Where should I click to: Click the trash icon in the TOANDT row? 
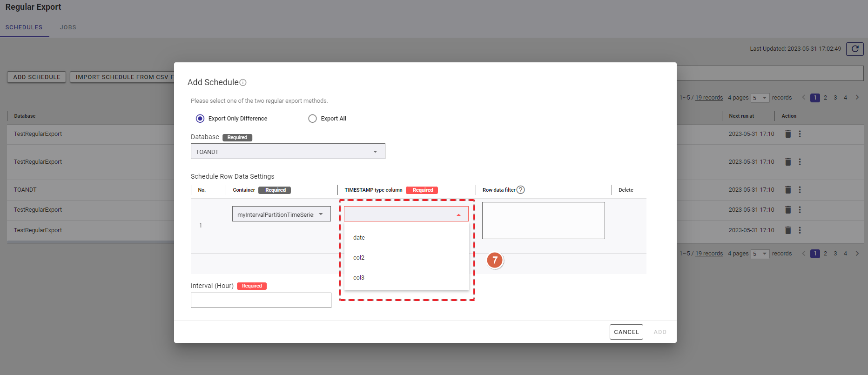tap(788, 190)
